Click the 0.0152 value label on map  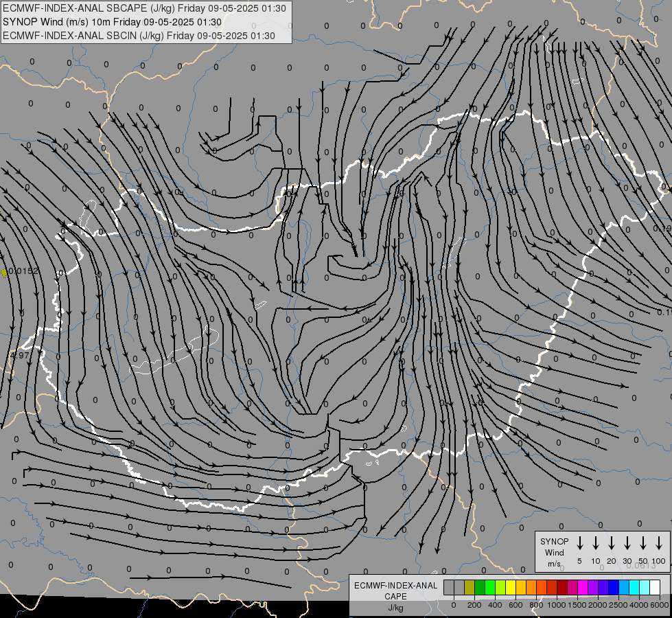click(x=24, y=271)
